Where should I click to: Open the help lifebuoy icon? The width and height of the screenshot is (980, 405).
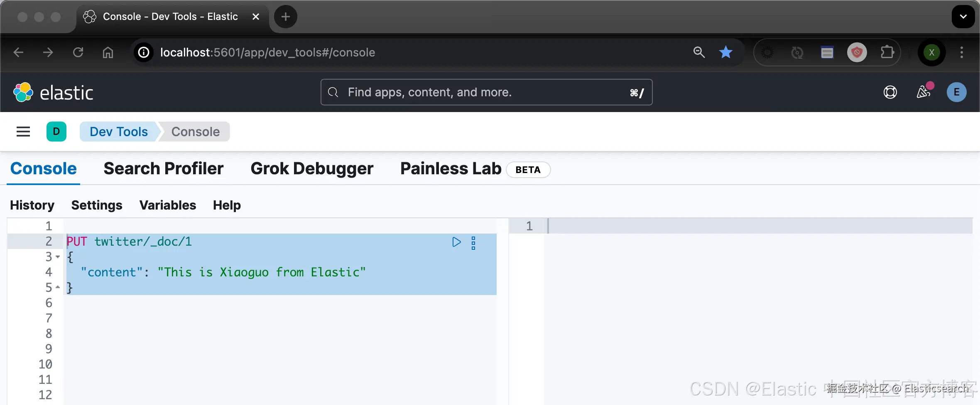point(890,92)
